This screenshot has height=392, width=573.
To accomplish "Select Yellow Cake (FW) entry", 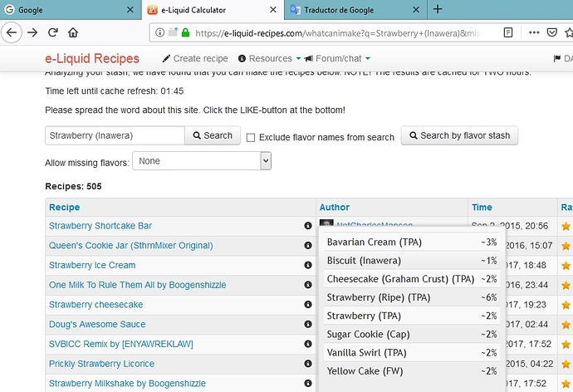I will (412, 370).
